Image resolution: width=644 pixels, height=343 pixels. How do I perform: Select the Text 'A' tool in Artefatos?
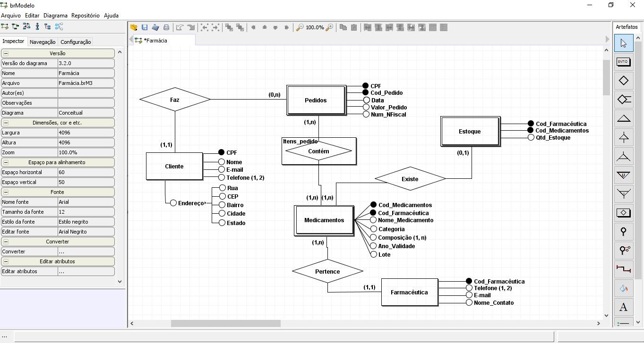(623, 307)
